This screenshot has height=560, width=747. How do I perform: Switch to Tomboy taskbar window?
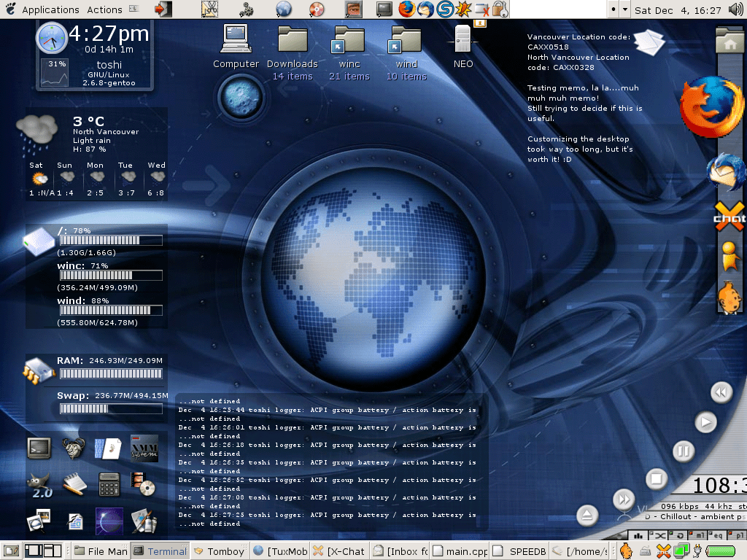(220, 551)
